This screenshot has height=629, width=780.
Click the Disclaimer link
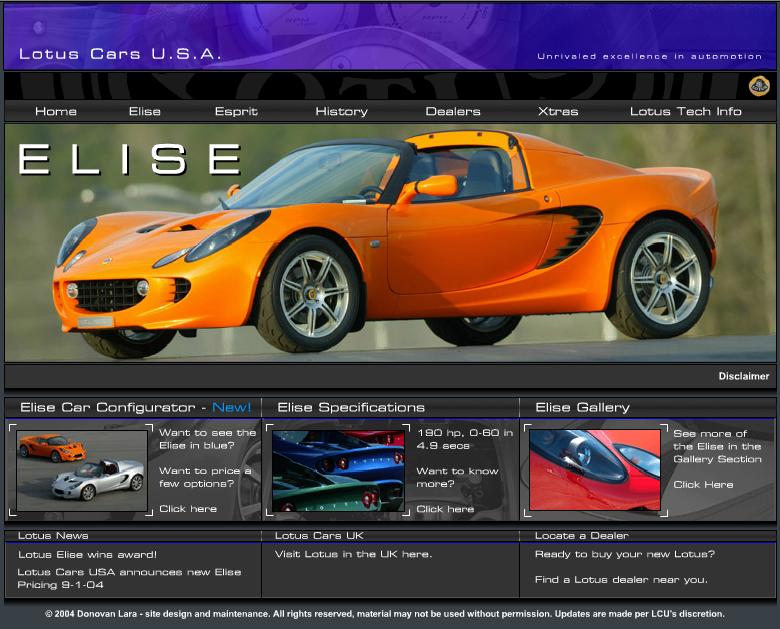743,376
